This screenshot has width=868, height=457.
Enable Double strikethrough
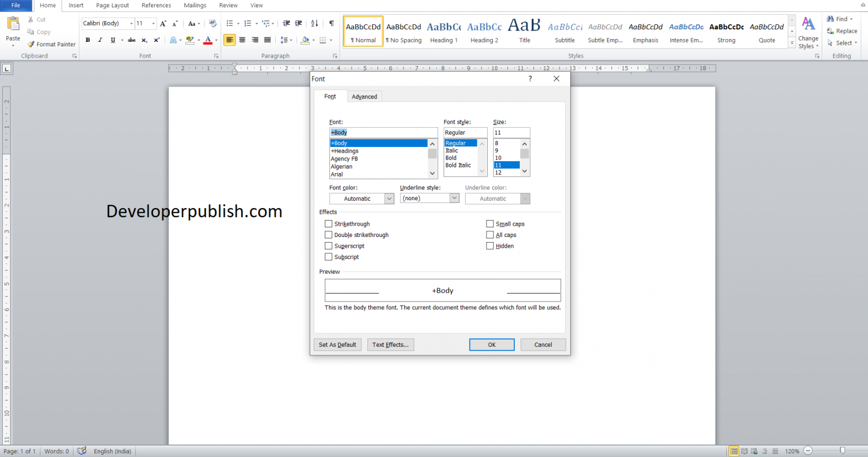tap(328, 235)
